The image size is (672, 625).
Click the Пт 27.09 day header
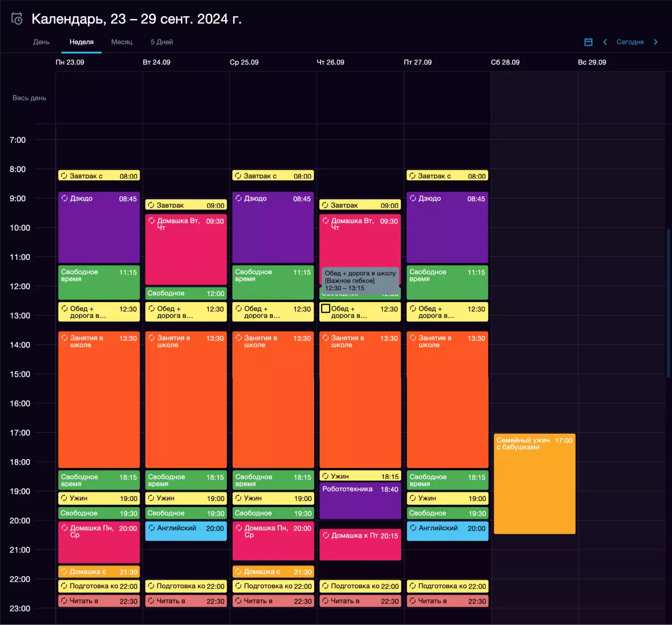418,63
